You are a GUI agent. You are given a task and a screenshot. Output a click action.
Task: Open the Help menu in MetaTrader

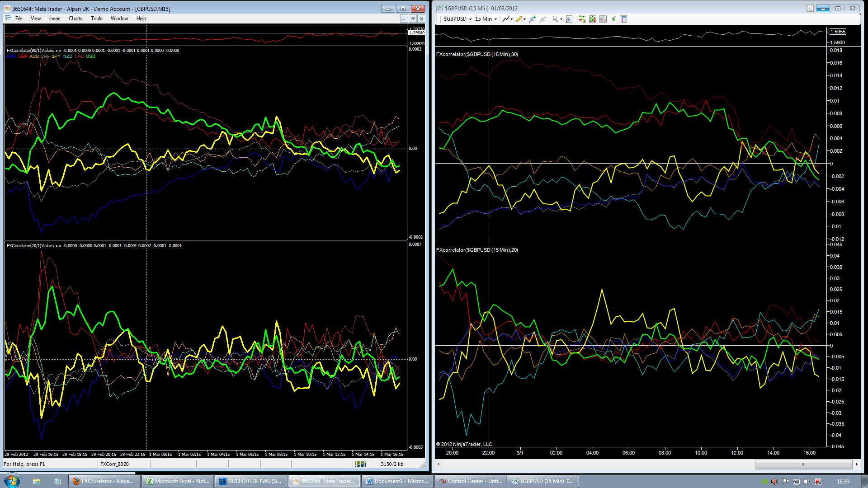(141, 19)
